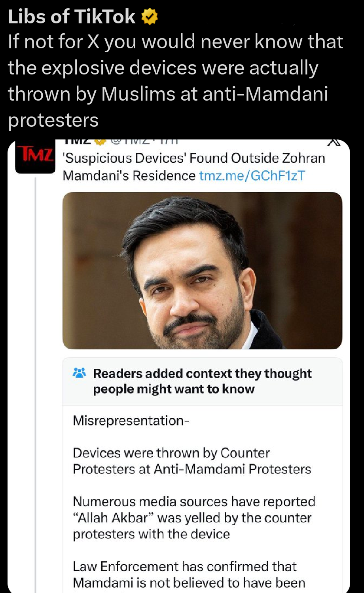The height and width of the screenshot is (593, 364).
Task: Select the 'Readers added context' header
Action: click(202, 380)
